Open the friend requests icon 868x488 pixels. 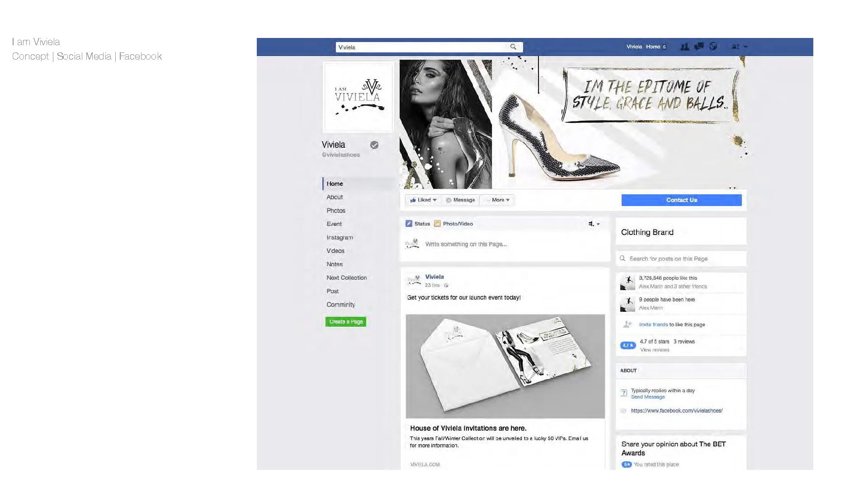click(x=685, y=47)
